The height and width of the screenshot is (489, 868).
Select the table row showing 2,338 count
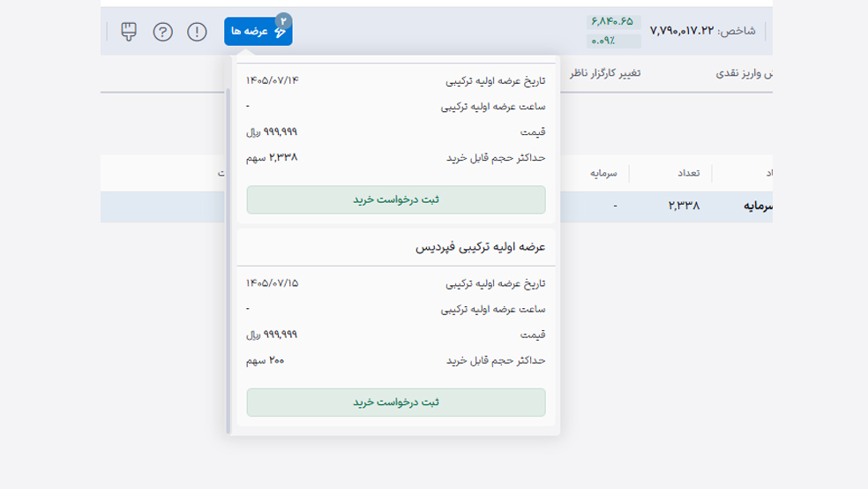point(437,207)
